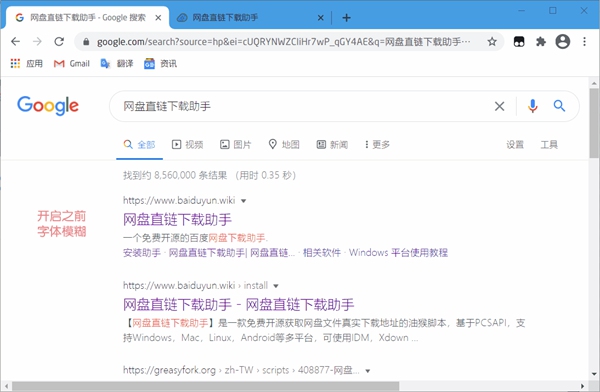The width and height of the screenshot is (600, 392).
Task: Click in the Google search input field
Action: click(x=306, y=106)
